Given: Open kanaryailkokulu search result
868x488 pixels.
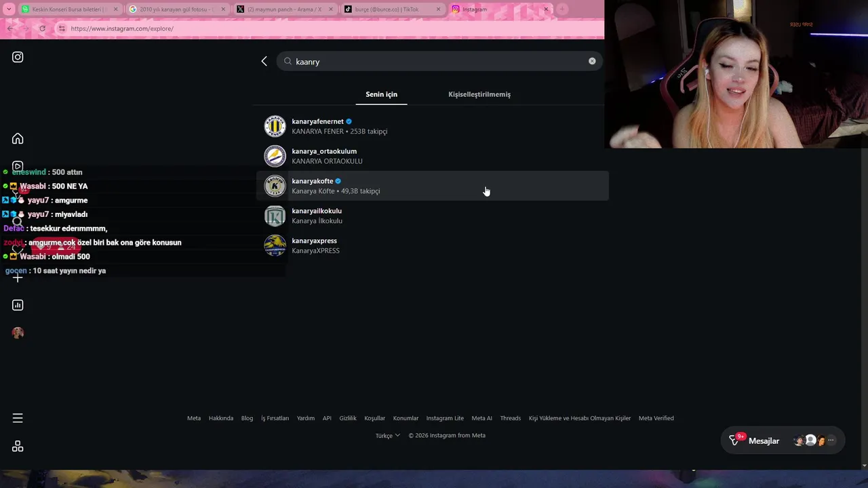Looking at the screenshot, I should (x=433, y=216).
